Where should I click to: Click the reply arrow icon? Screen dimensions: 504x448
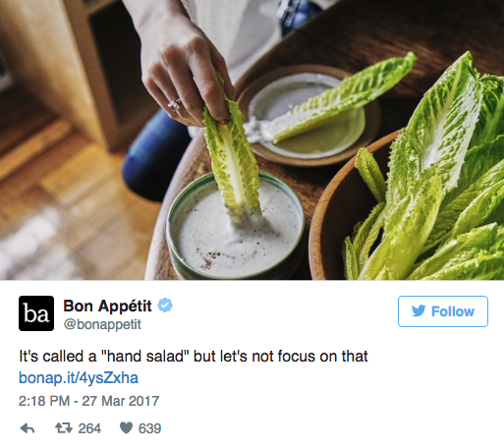click(28, 428)
